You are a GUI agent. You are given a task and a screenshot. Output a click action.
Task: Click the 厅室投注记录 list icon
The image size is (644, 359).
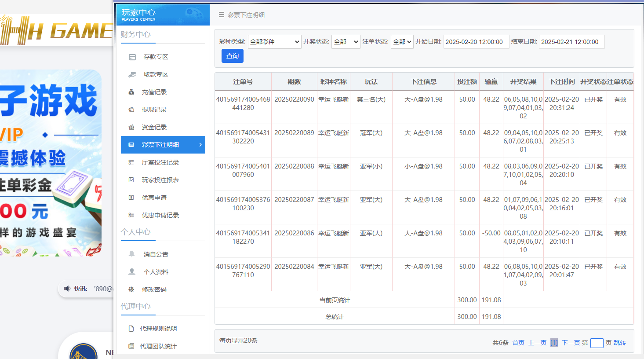(132, 162)
